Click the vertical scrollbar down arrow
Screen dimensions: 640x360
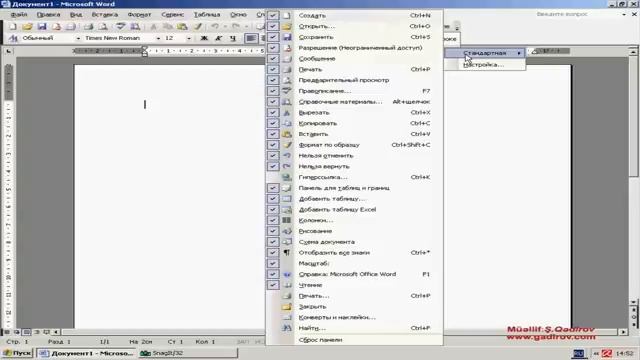[633, 302]
